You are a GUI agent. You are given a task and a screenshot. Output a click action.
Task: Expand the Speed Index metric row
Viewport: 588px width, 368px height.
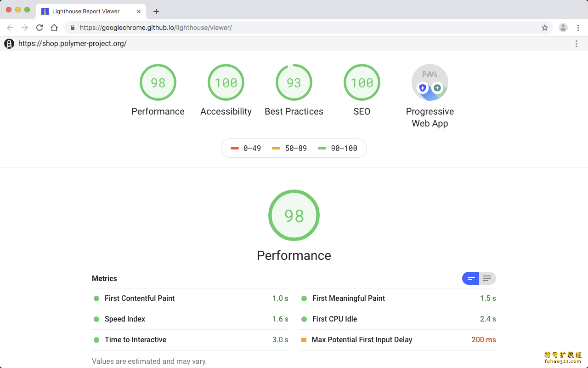(190, 319)
